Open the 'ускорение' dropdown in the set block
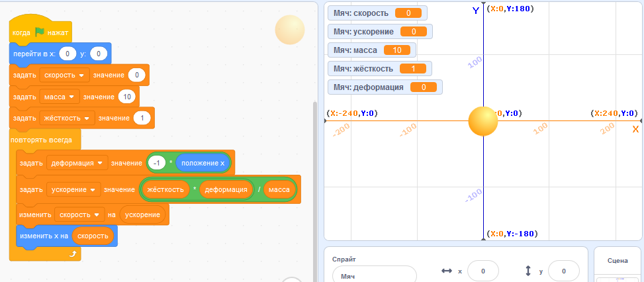 pos(93,191)
